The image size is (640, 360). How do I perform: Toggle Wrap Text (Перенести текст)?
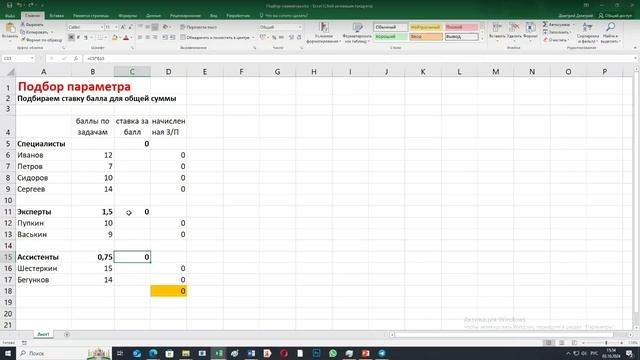tap(199, 27)
